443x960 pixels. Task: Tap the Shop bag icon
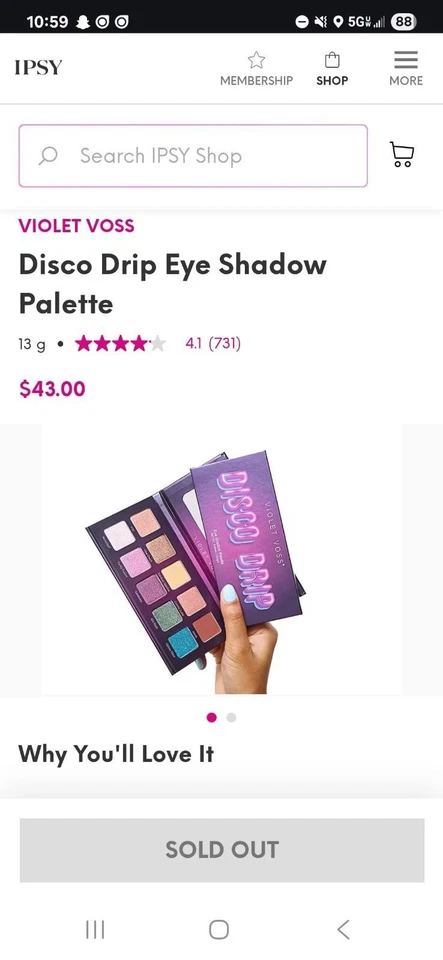tap(332, 60)
